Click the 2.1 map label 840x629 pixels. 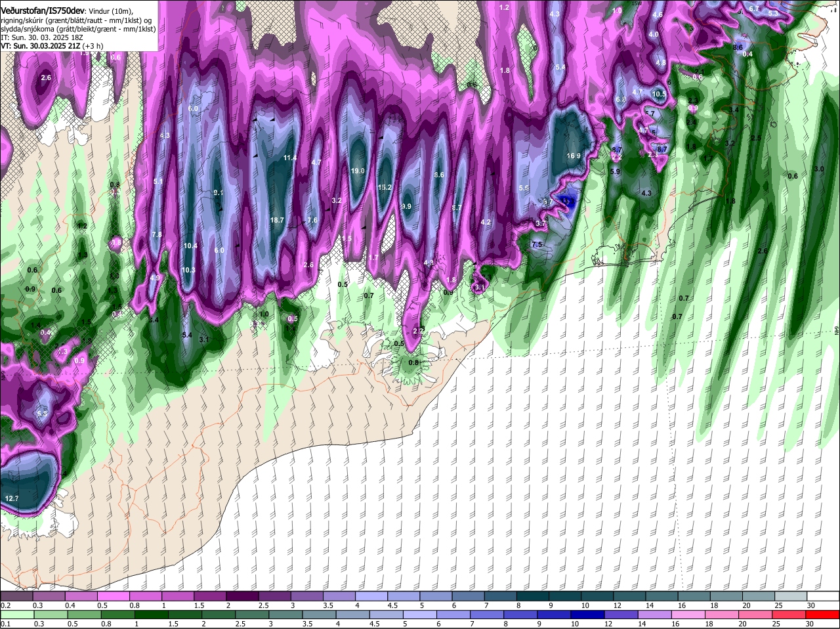pos(699,72)
